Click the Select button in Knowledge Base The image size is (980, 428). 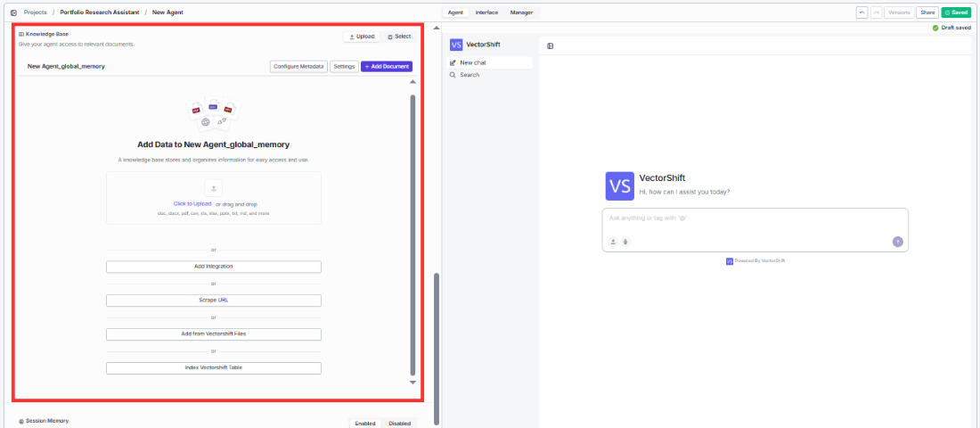399,37
